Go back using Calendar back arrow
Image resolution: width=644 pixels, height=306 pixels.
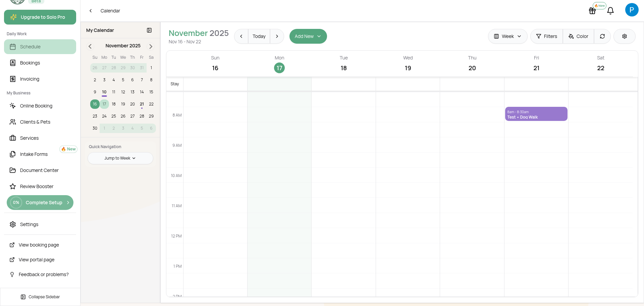point(91,11)
